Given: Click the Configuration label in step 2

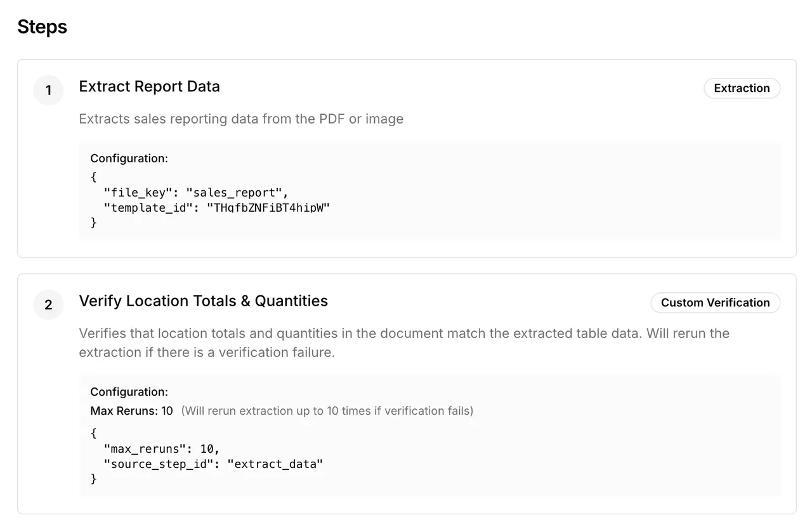Looking at the screenshot, I should tap(129, 392).
